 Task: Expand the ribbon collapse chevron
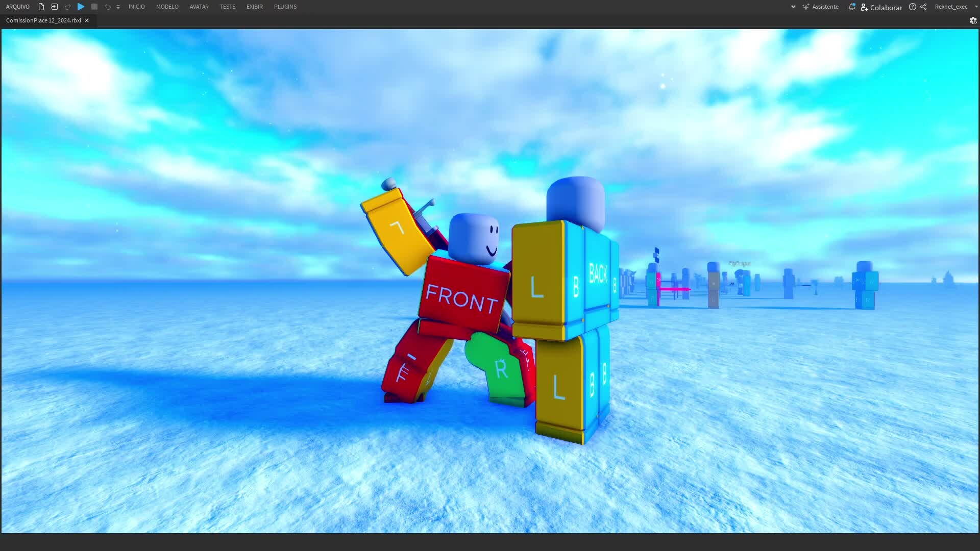click(x=793, y=7)
